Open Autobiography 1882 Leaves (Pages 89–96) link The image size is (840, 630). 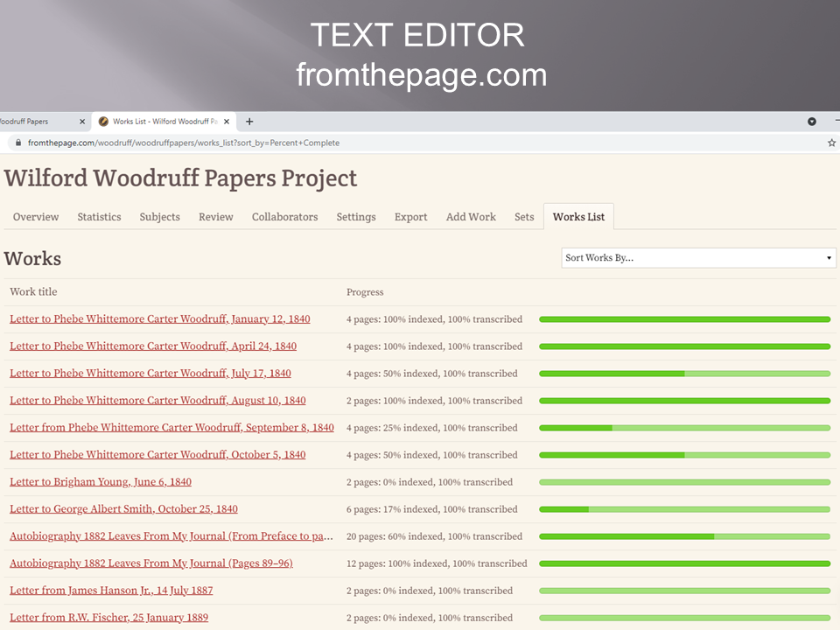click(x=150, y=563)
